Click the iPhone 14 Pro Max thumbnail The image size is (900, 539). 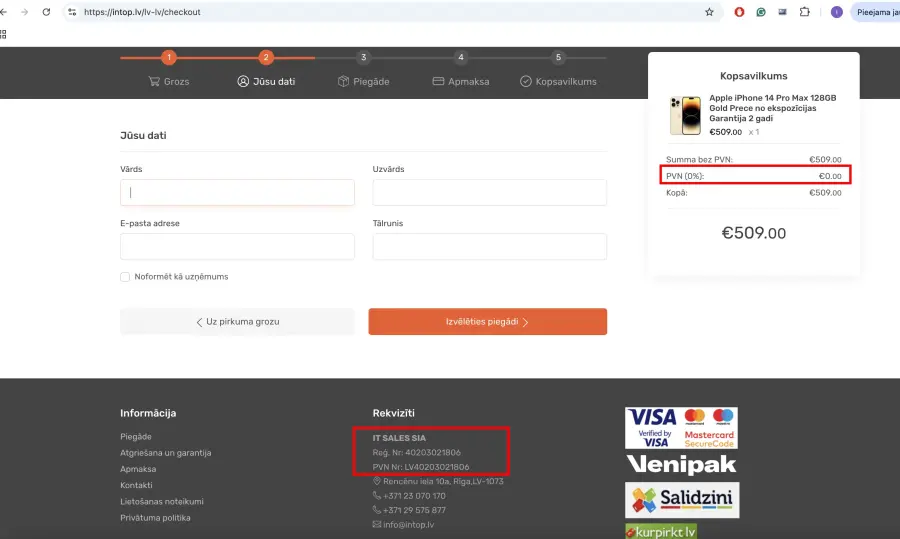pos(685,115)
